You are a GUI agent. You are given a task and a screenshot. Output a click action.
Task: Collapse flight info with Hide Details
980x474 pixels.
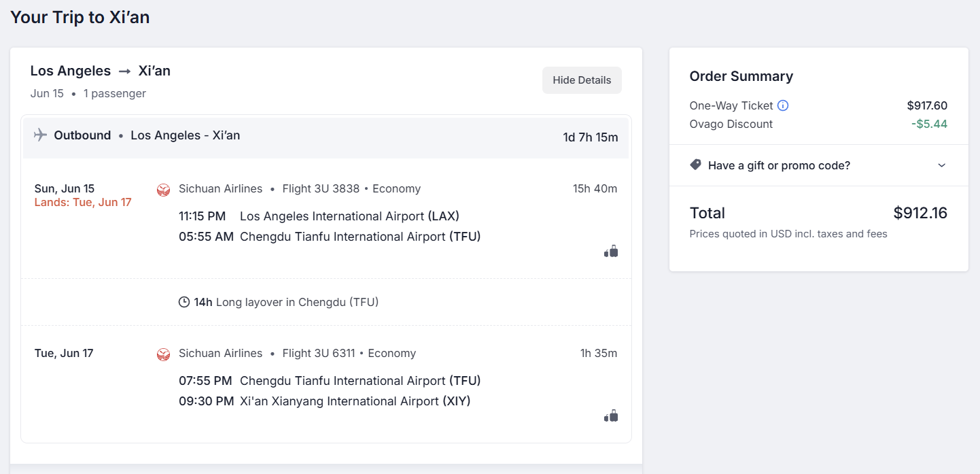click(582, 80)
